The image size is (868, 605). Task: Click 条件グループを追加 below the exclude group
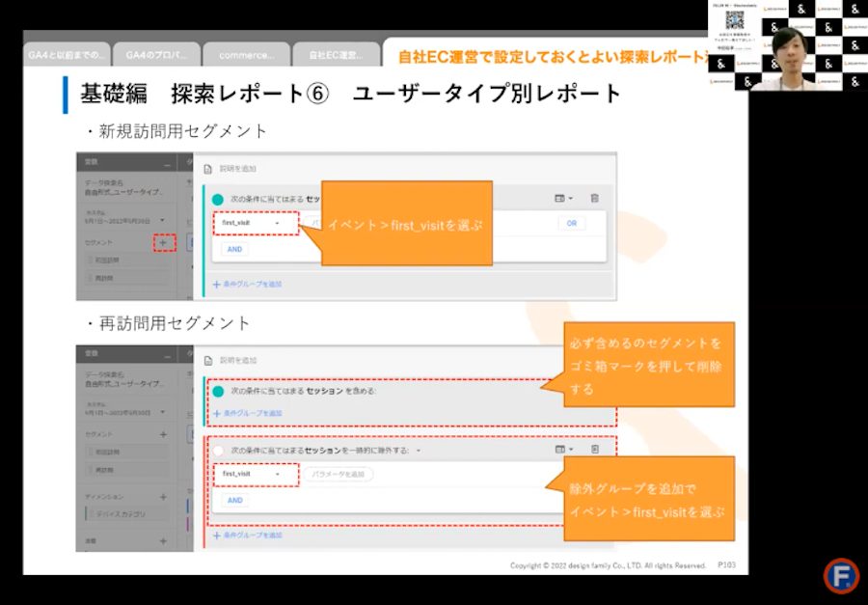click(x=248, y=536)
